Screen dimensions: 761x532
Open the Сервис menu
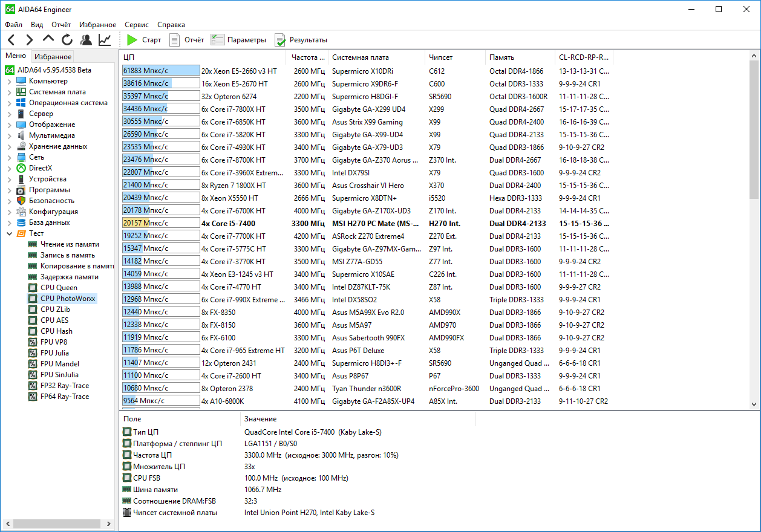tap(137, 25)
